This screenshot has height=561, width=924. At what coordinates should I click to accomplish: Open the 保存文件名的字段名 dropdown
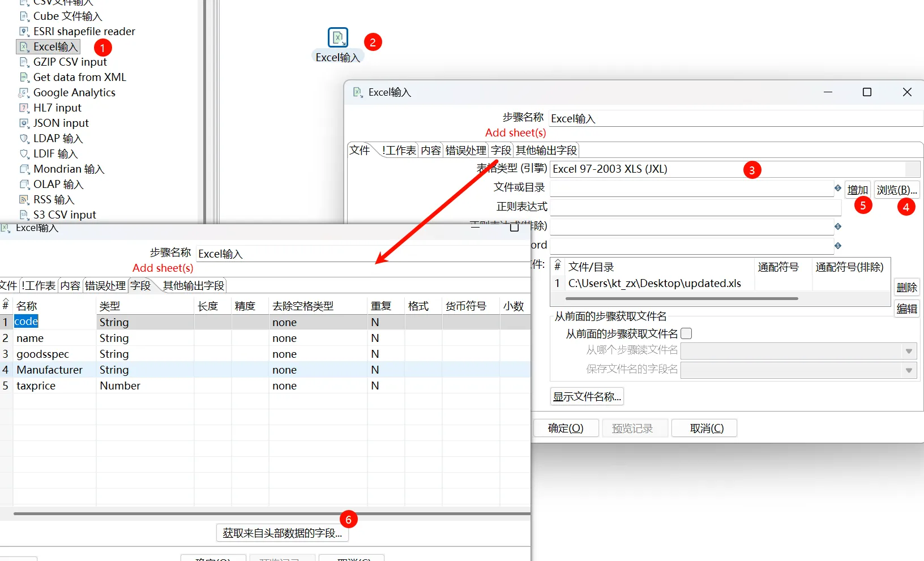(798, 371)
